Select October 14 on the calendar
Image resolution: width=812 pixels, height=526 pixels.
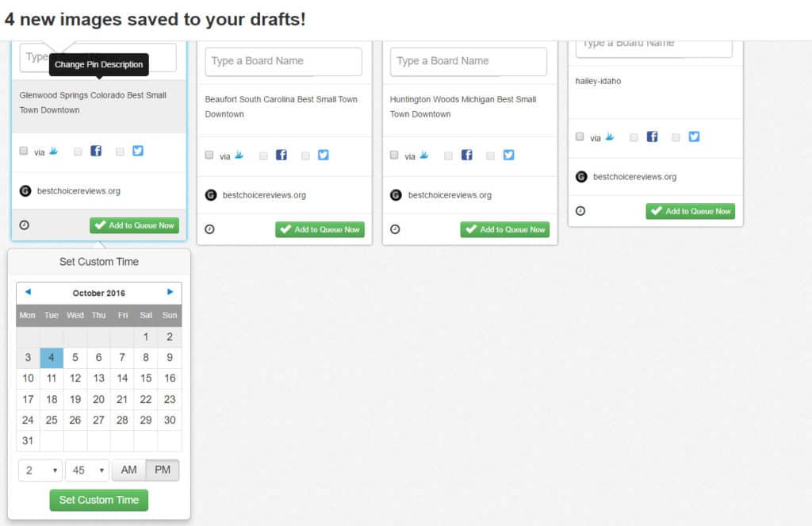[x=121, y=378]
